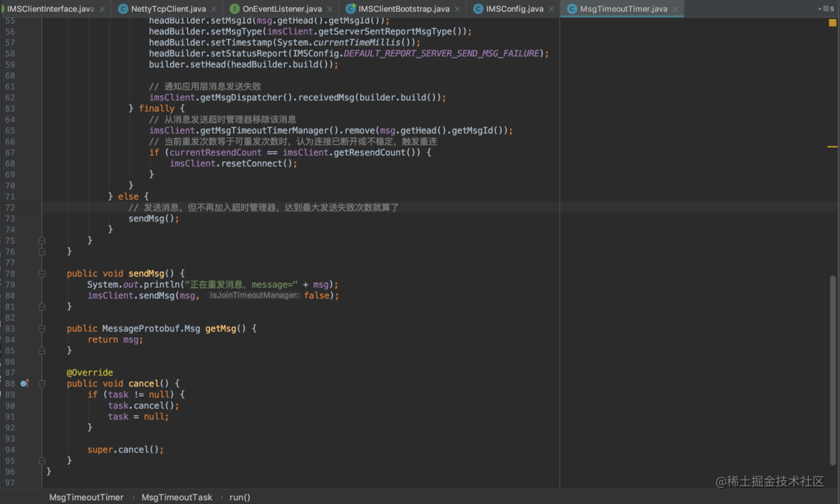Click the fold end marker on line 85
Viewport: 840px width, 504px height.
click(x=42, y=351)
